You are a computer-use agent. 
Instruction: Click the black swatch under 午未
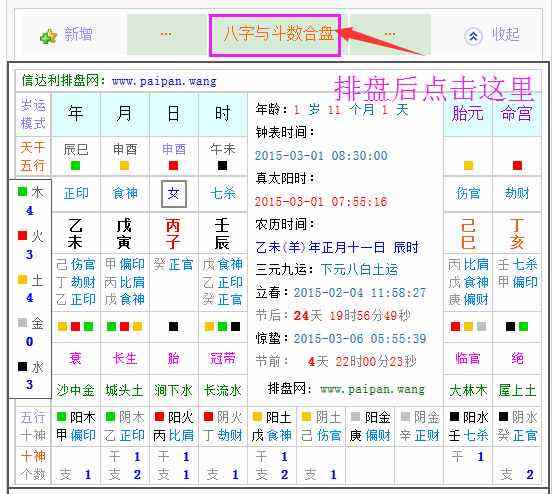click(x=223, y=166)
